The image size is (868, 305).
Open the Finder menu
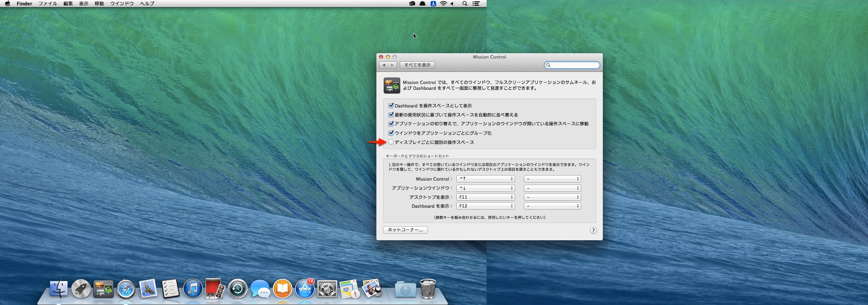pyautogui.click(x=24, y=3)
